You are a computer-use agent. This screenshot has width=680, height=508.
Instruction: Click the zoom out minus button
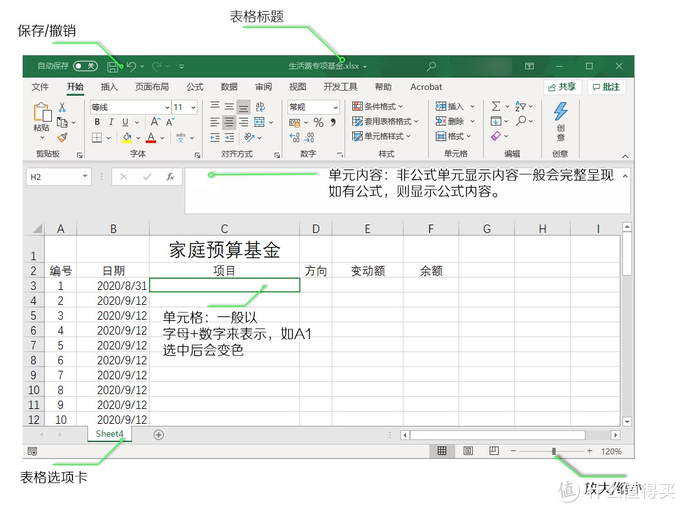513,451
